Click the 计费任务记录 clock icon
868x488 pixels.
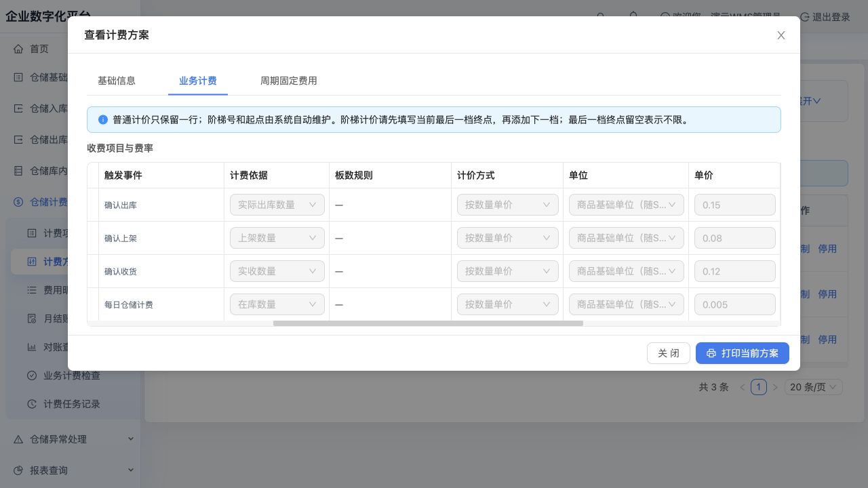(32, 404)
